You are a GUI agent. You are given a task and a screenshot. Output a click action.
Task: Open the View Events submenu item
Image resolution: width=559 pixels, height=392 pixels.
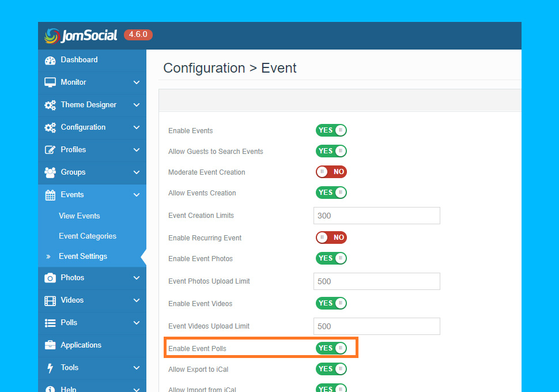point(79,216)
